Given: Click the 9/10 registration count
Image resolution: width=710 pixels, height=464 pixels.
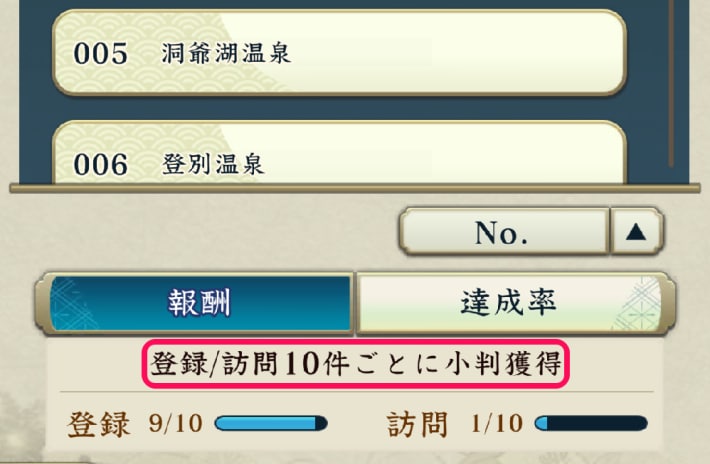Looking at the screenshot, I should [175, 424].
